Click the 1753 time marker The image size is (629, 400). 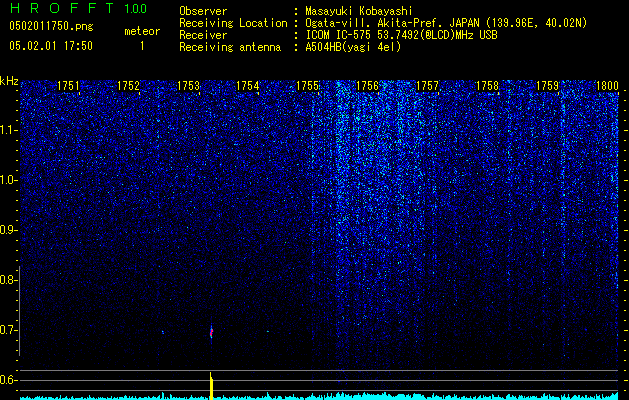pos(188,86)
